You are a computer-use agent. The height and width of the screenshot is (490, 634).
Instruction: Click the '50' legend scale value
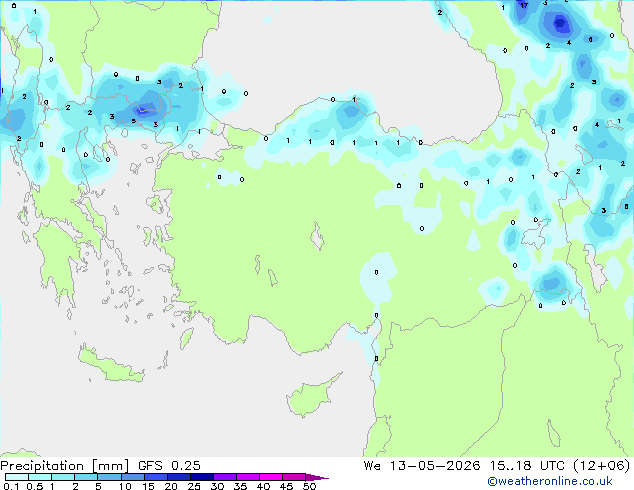(x=309, y=486)
